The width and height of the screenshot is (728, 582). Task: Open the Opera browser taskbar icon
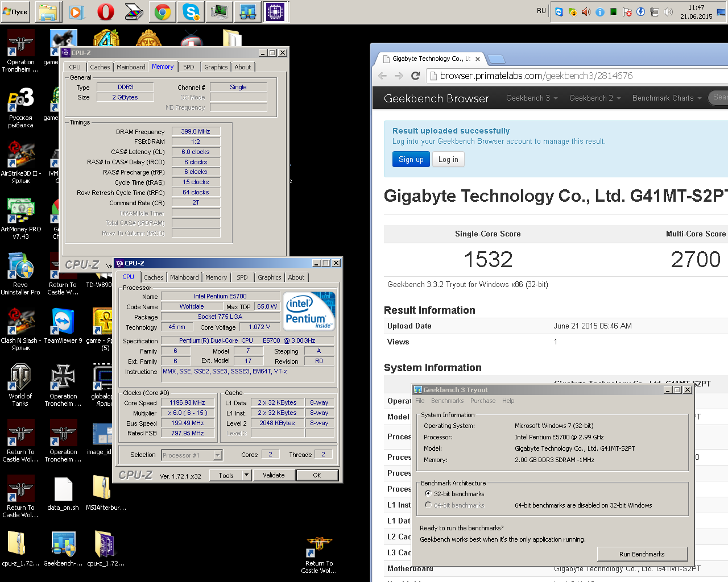point(105,11)
